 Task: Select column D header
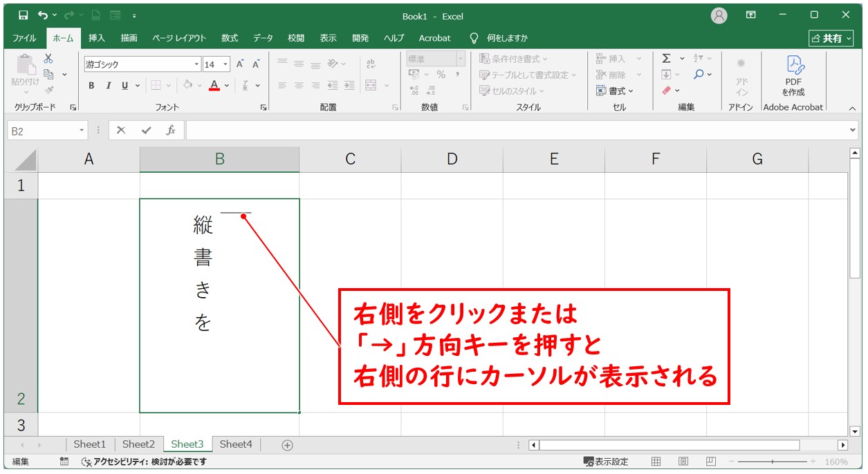[x=452, y=160]
